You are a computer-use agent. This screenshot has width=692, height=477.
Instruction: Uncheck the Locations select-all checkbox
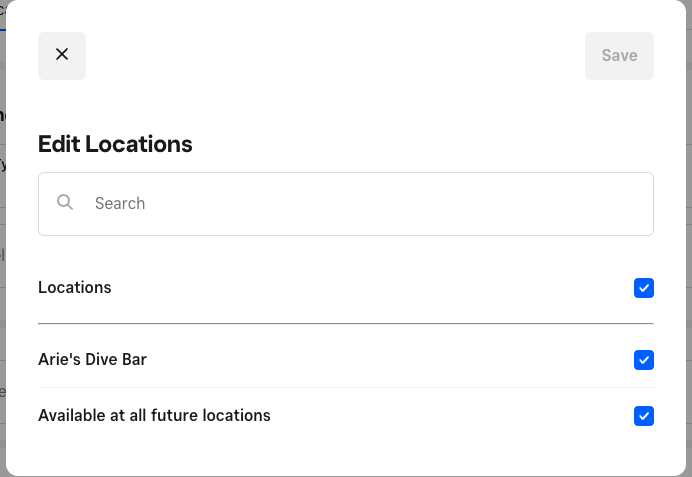tap(644, 288)
